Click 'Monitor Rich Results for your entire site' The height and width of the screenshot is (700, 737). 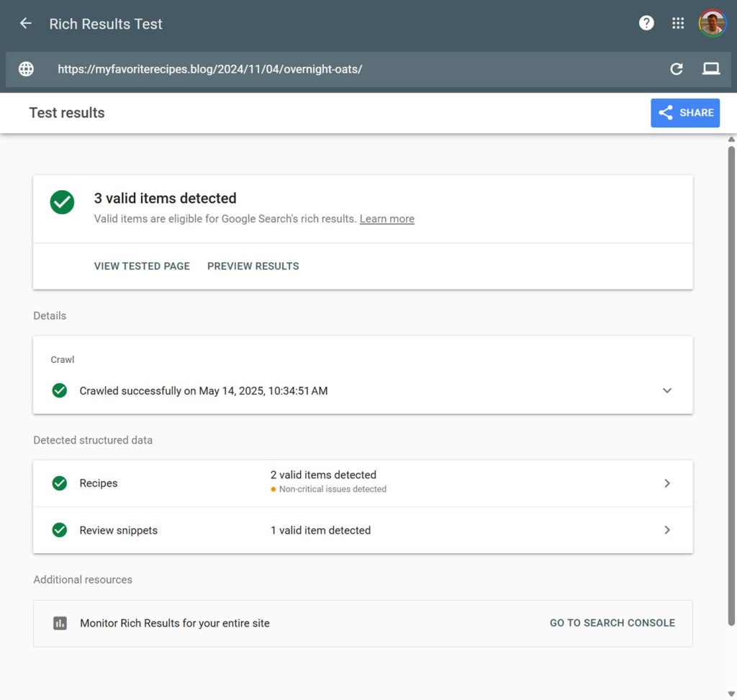175,624
